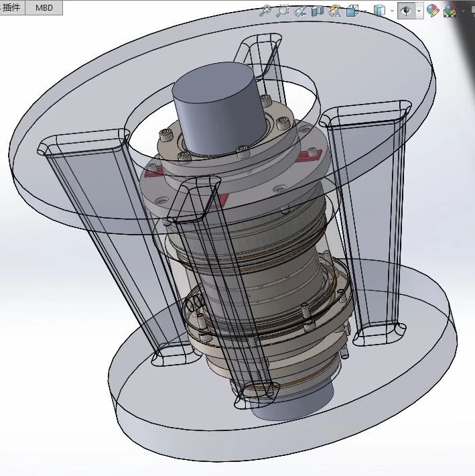
Task: Expand the View Orientation dropdown arrow
Action: tap(365, 11)
